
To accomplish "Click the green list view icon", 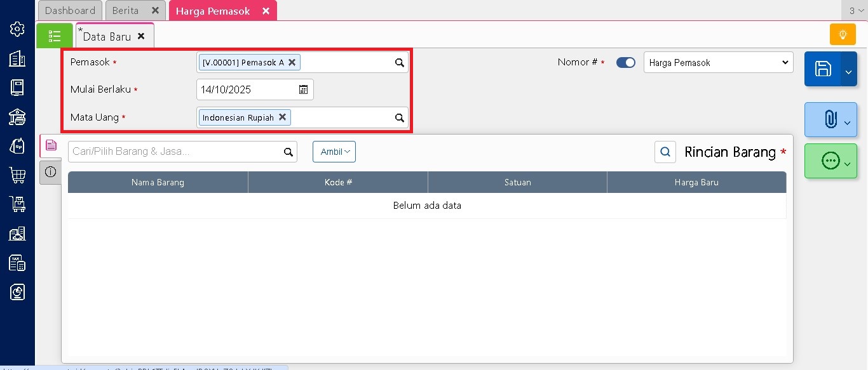I will coord(55,36).
